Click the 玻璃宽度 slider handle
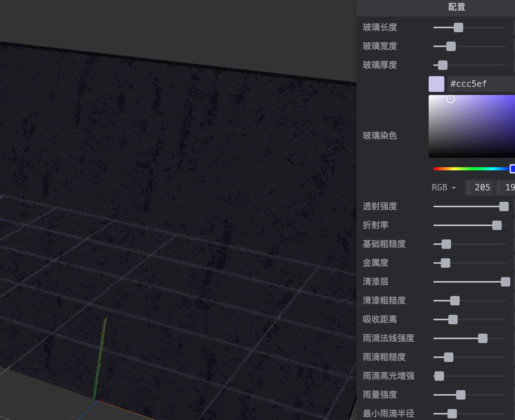The height and width of the screenshot is (420, 515). coord(451,46)
